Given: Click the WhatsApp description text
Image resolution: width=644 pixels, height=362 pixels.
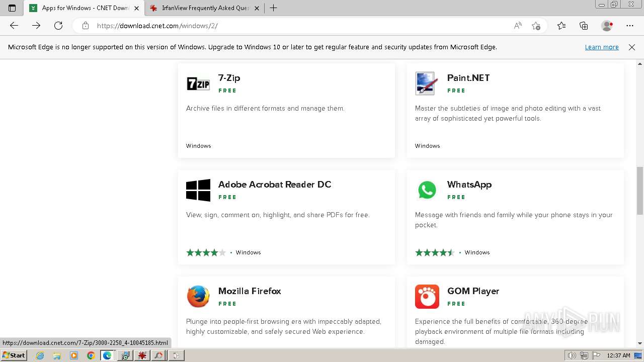Looking at the screenshot, I should click(514, 220).
